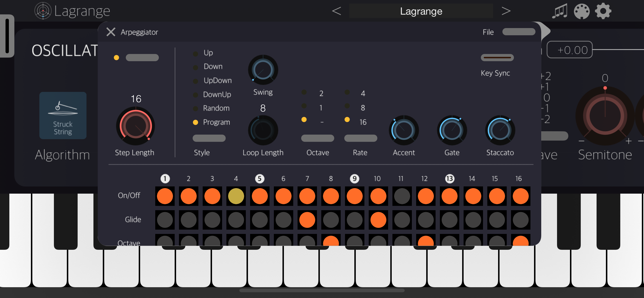Viewport: 644px width, 298px height.
Task: Open the music notes icon in header
Action: [x=559, y=11]
